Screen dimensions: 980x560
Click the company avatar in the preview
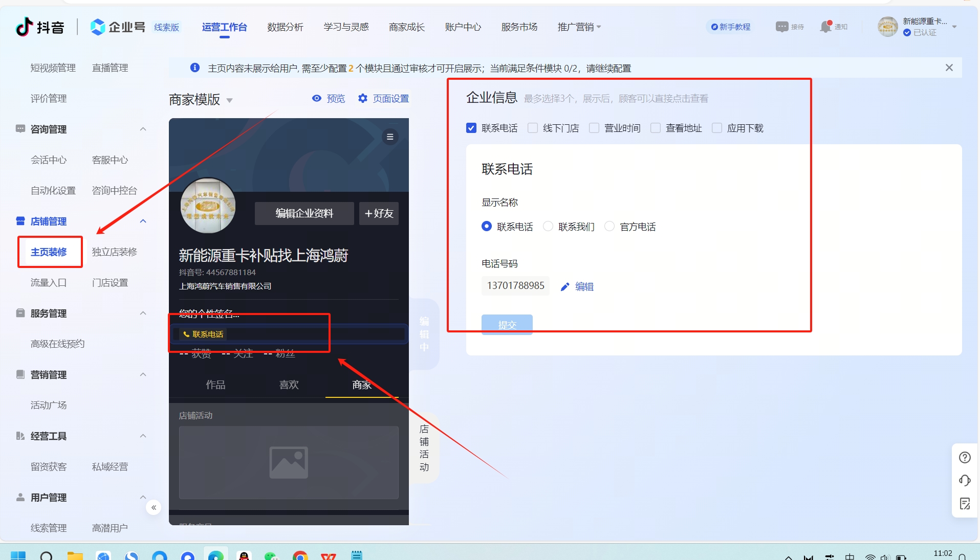tap(208, 206)
